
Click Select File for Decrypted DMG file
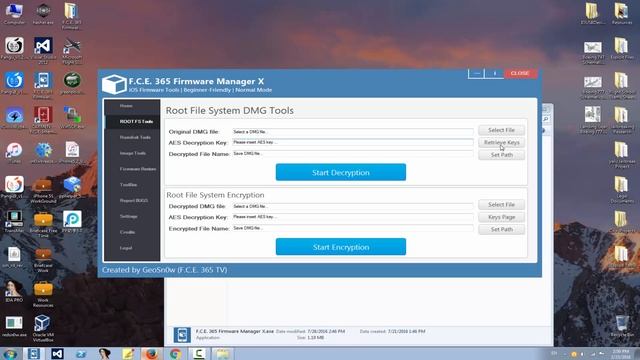tap(501, 204)
